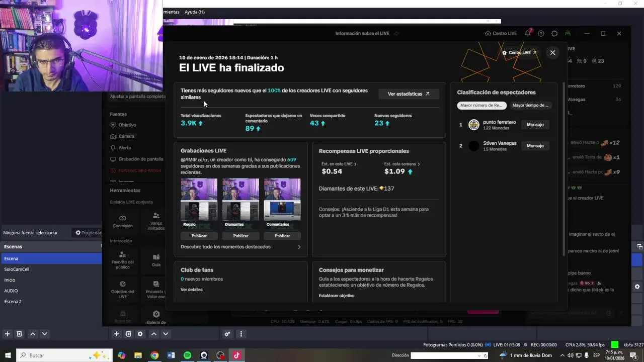Screen dimensions: 644x362
Task: Publish the Regalo recording
Action: coord(199,236)
